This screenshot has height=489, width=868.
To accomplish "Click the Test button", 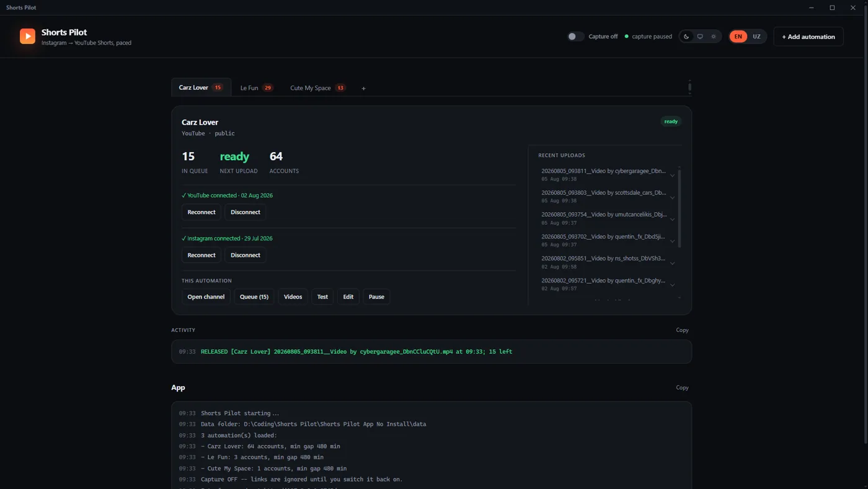I will tap(322, 297).
